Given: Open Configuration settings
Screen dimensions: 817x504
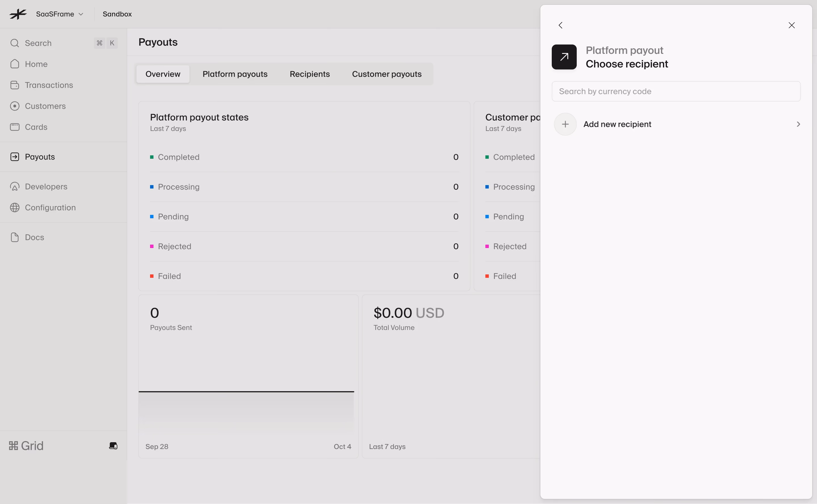Looking at the screenshot, I should tap(50, 208).
